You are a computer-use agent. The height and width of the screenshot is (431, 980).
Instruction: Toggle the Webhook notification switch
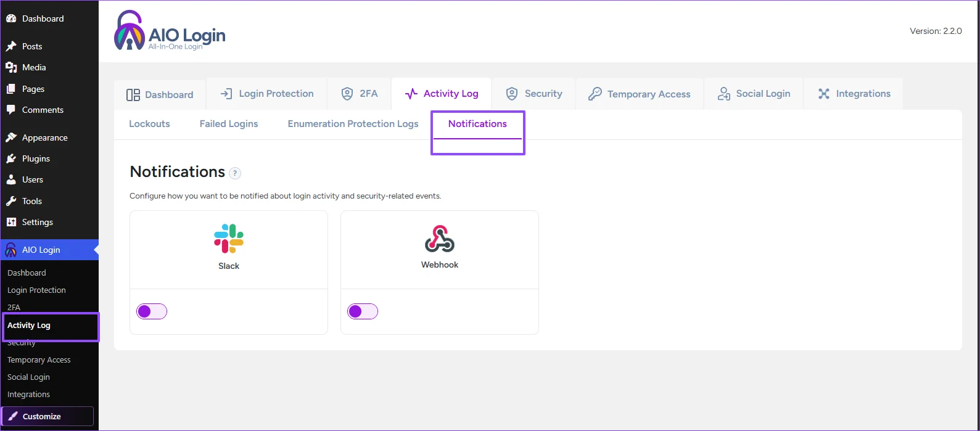tap(363, 311)
